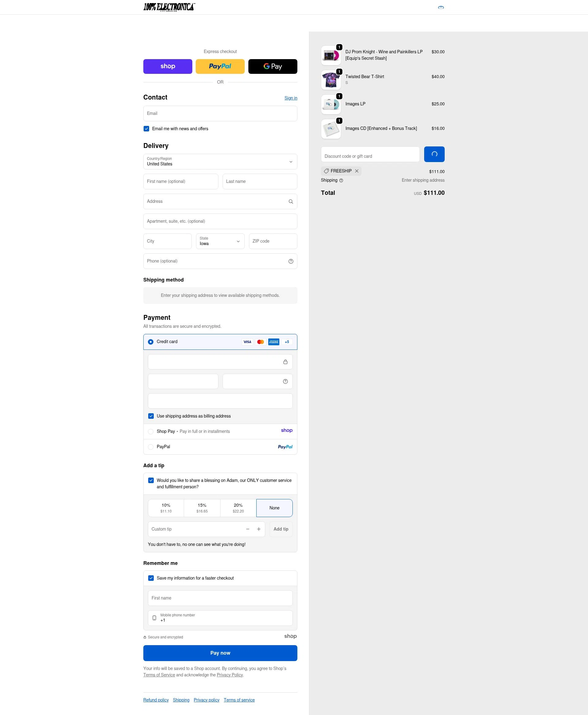Open the State dropdown showing Iowa
588x715 pixels.
(220, 241)
